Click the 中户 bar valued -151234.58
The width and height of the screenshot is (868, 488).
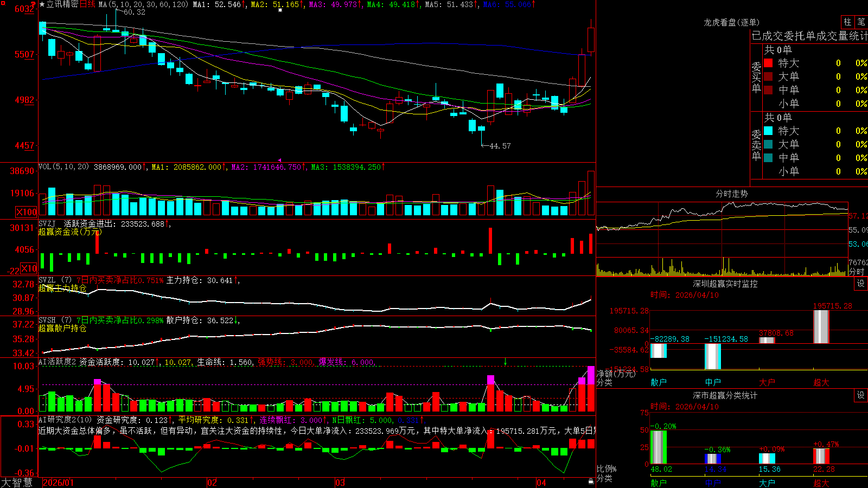(x=713, y=357)
